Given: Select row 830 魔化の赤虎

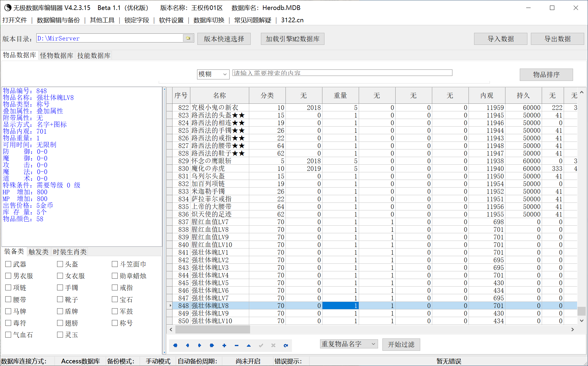Looking at the screenshot, I should tap(372, 168).
